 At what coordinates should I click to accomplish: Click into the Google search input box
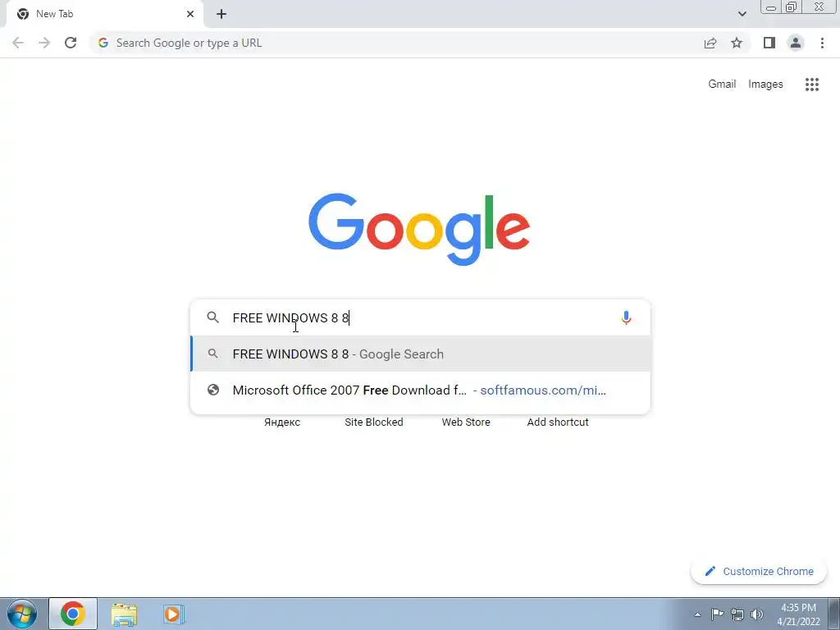pyautogui.click(x=421, y=317)
